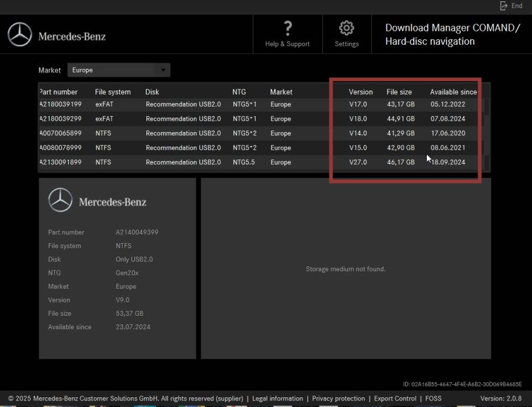The height and width of the screenshot is (407, 532).
Task: Select row with part number A0080078999
Action: [261, 148]
